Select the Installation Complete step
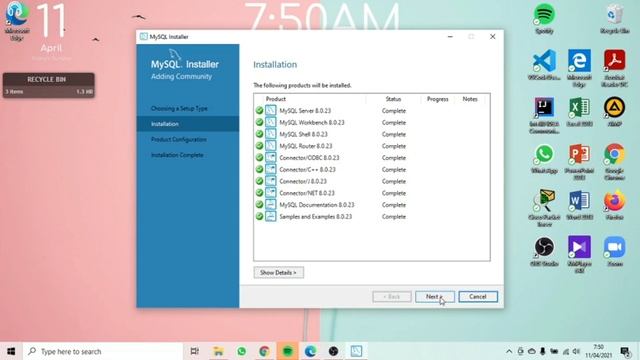This screenshot has height=360, width=640. (x=177, y=155)
